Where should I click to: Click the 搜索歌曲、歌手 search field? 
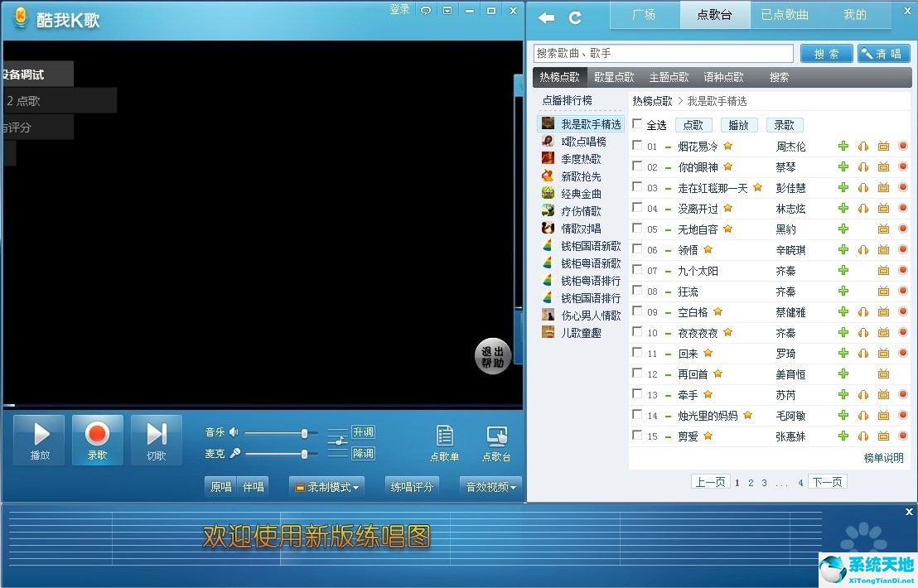coord(664,53)
